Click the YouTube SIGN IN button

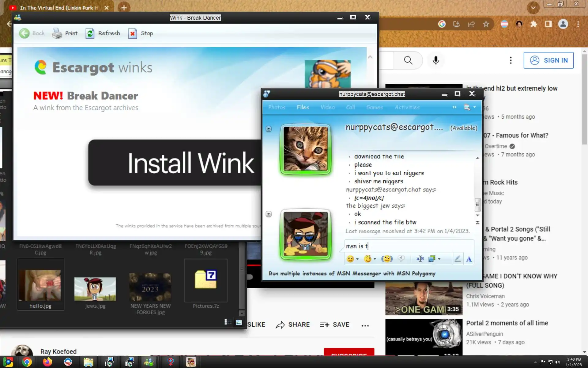point(548,60)
